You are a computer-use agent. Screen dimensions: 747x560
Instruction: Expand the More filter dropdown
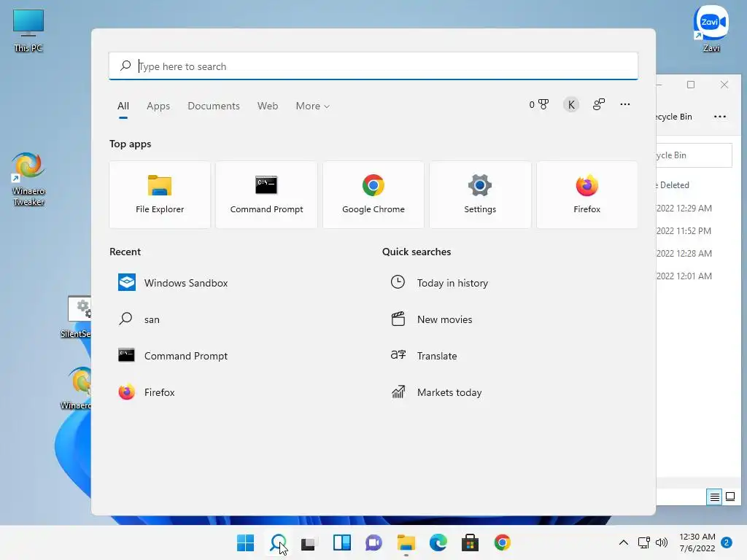(x=312, y=106)
